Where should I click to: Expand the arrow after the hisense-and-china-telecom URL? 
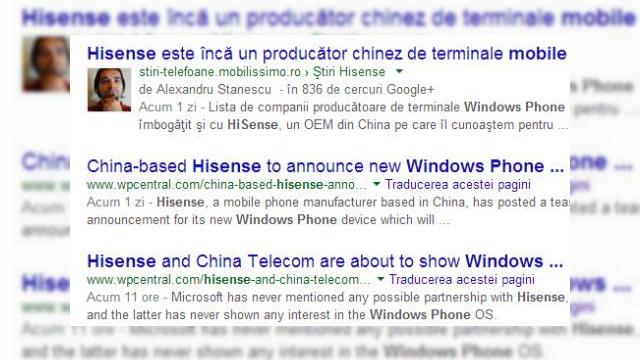tap(380, 279)
